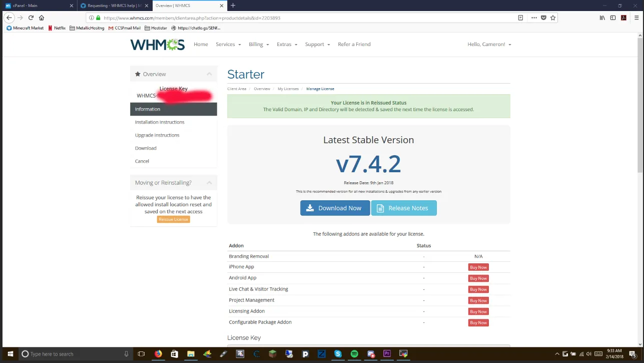Reload the page with the refresh icon
644x363 pixels.
point(31,18)
